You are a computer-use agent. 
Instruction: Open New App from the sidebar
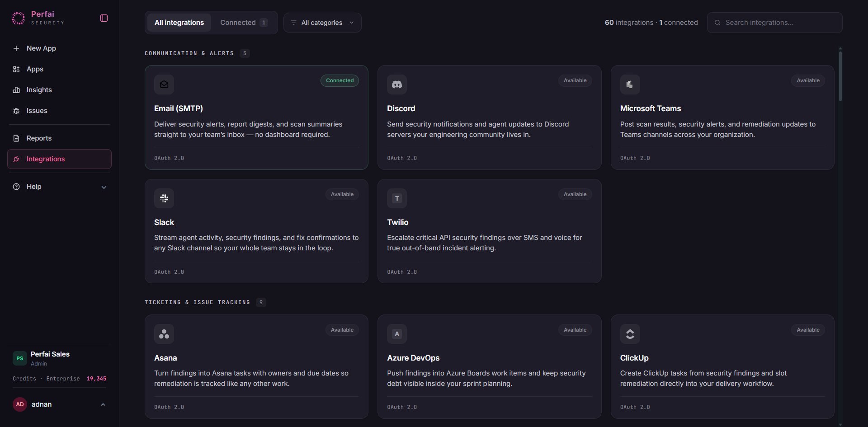pyautogui.click(x=59, y=48)
